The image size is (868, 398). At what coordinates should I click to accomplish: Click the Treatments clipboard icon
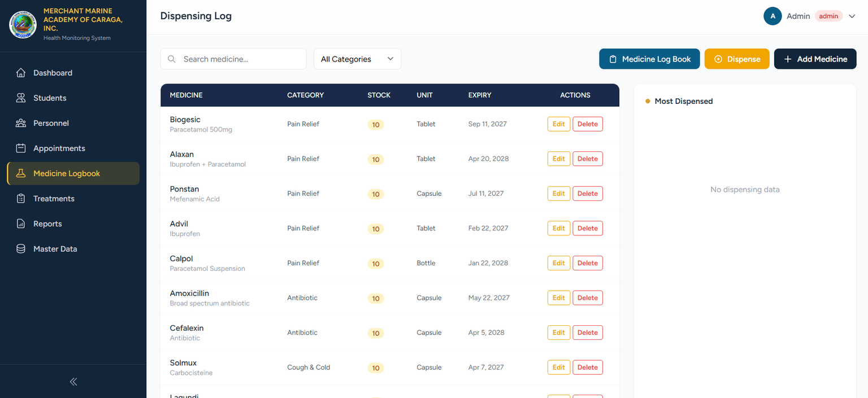point(21,199)
